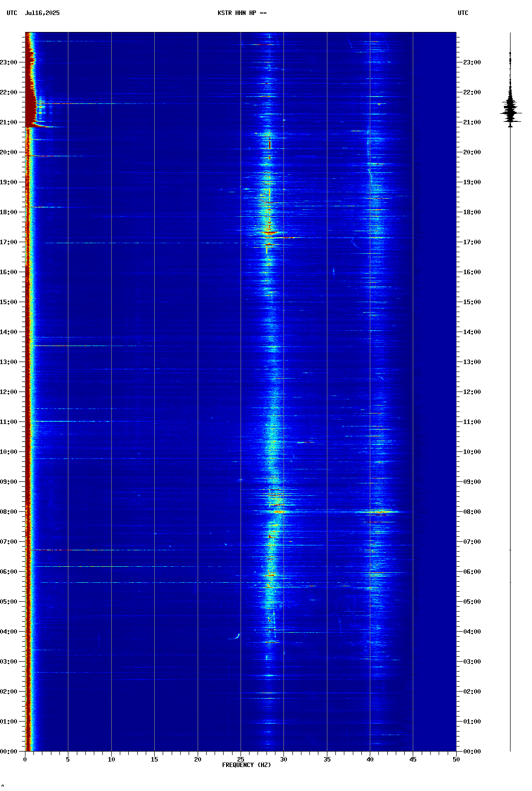Click the right axis 06:00 time label

[472, 572]
